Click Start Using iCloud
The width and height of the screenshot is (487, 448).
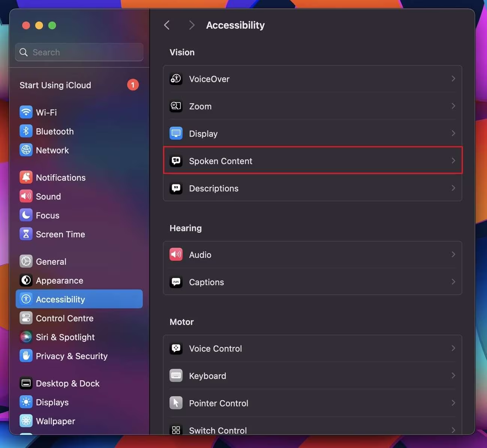[55, 85]
